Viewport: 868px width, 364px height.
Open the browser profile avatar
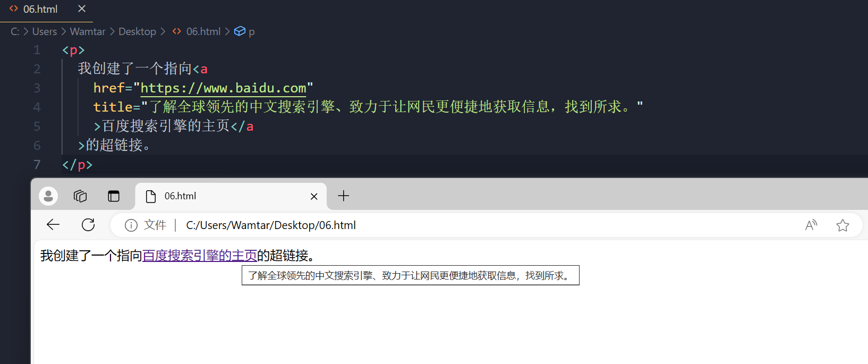point(48,196)
